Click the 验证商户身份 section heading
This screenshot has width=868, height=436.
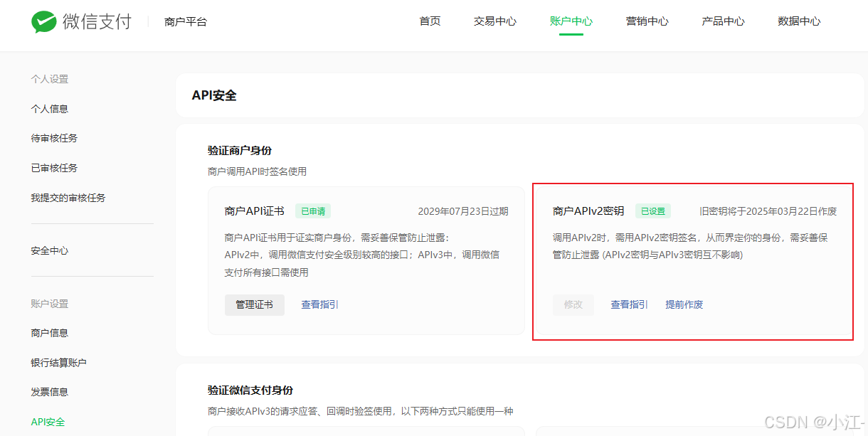pyautogui.click(x=240, y=151)
